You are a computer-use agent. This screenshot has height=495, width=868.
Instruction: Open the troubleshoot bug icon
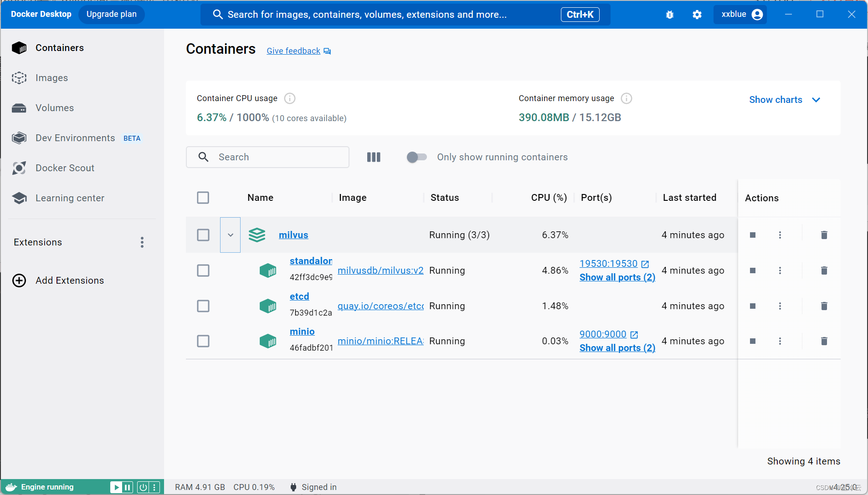click(670, 15)
